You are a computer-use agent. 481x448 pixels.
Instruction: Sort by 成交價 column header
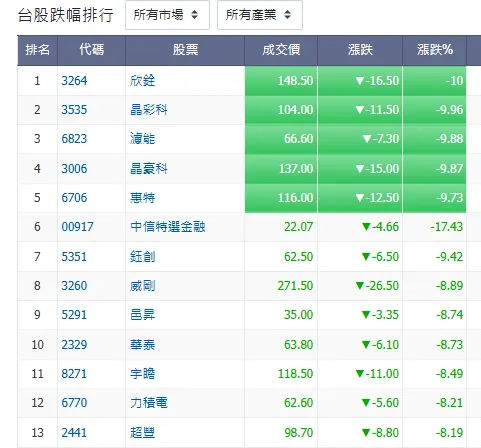point(281,50)
